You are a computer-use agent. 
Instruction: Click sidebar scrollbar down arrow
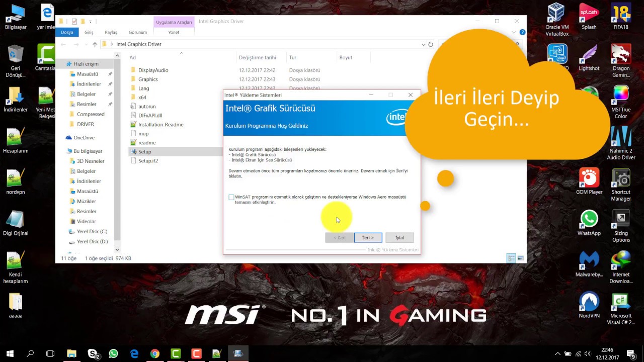click(x=117, y=250)
